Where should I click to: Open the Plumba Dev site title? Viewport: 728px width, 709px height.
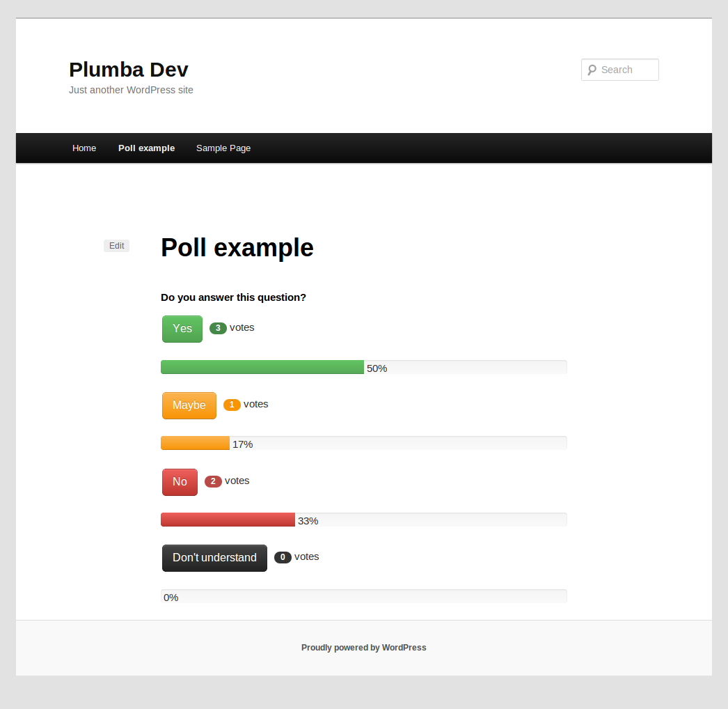129,70
